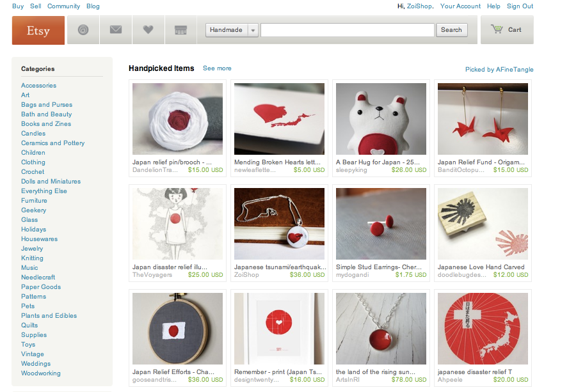Open the Picked by AFineTangle link
585x392 pixels.
click(499, 69)
